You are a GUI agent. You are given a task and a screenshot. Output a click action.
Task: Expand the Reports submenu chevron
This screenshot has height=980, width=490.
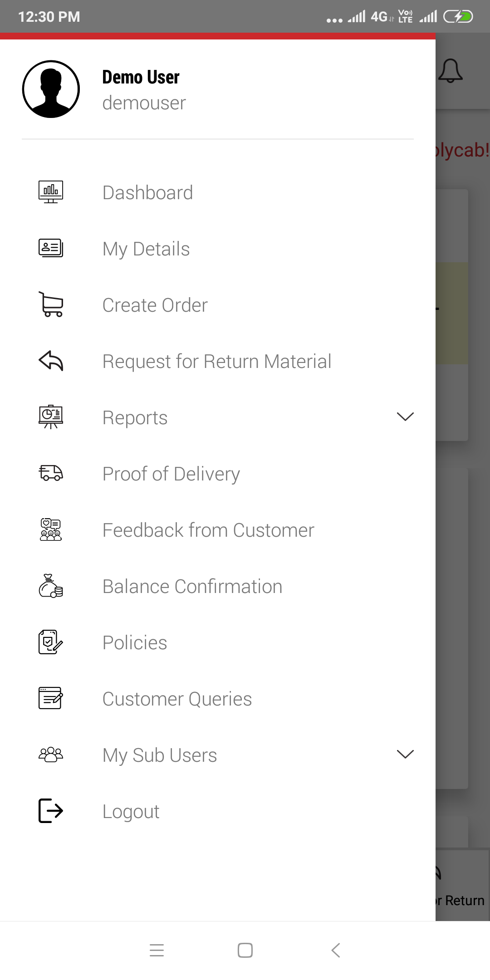405,416
